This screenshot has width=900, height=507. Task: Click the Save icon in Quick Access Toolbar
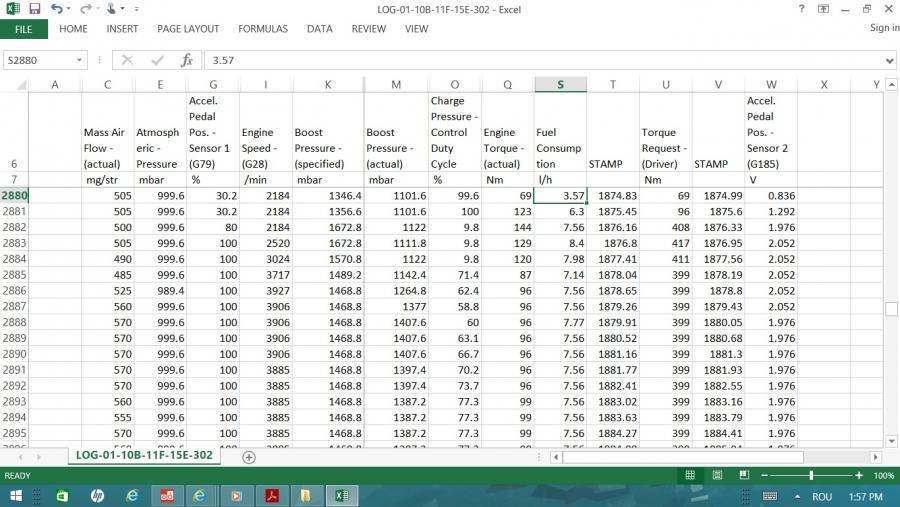coord(34,9)
